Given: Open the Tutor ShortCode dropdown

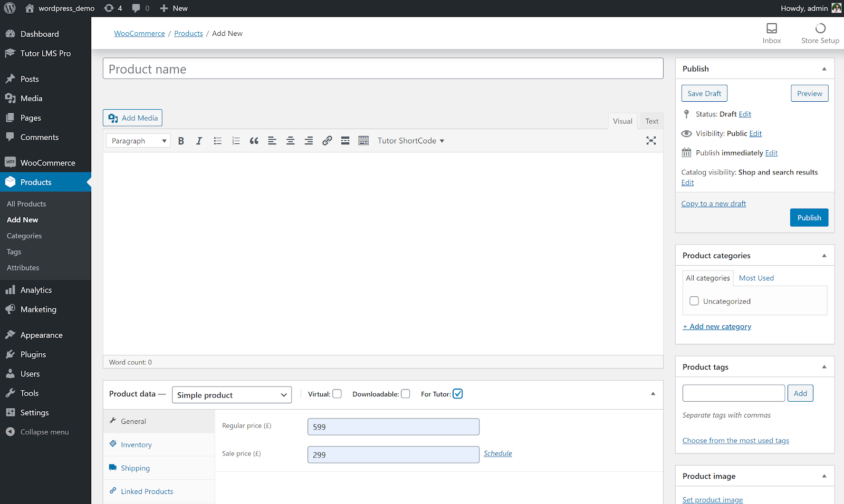Looking at the screenshot, I should pyautogui.click(x=411, y=141).
